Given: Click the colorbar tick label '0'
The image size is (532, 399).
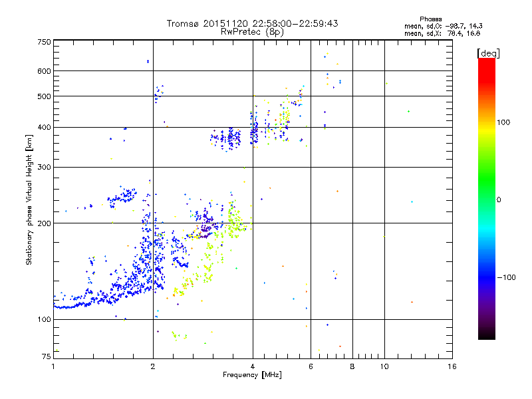Looking at the screenshot, I should [499, 199].
